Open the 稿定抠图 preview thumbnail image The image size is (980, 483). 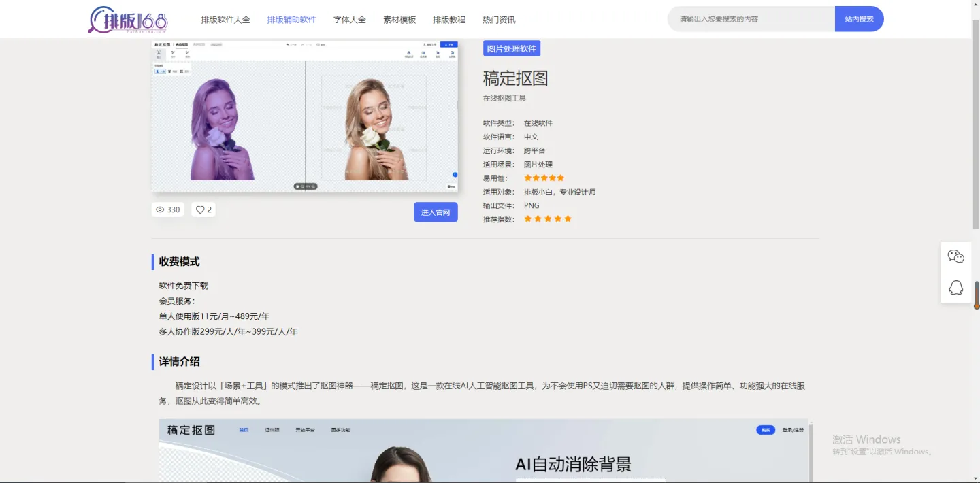click(304, 116)
